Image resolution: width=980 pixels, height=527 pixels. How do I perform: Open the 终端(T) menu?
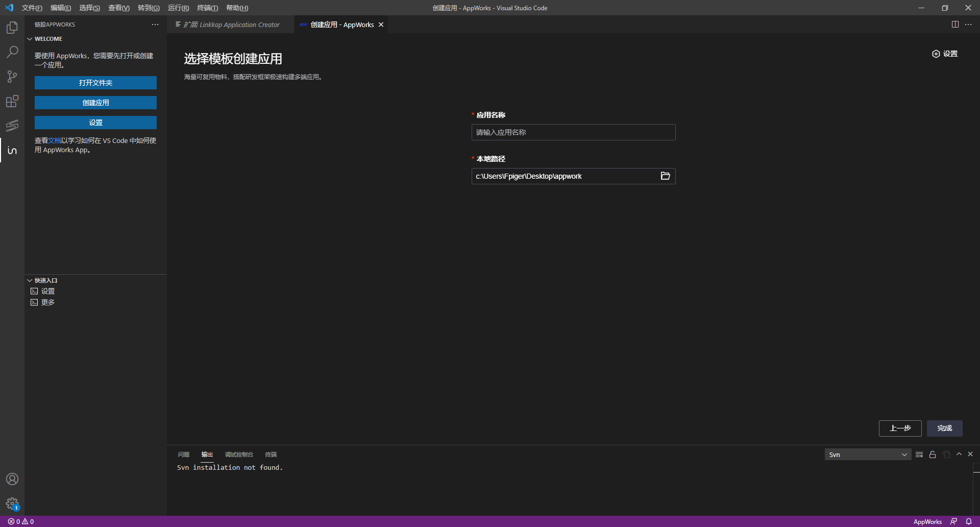click(x=208, y=8)
